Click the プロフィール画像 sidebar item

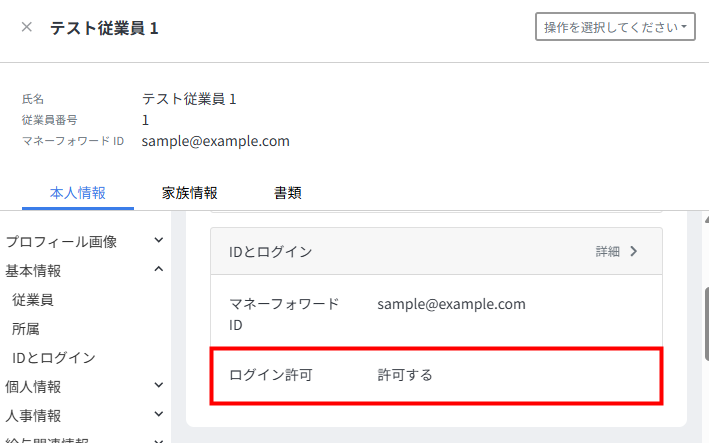(x=62, y=241)
